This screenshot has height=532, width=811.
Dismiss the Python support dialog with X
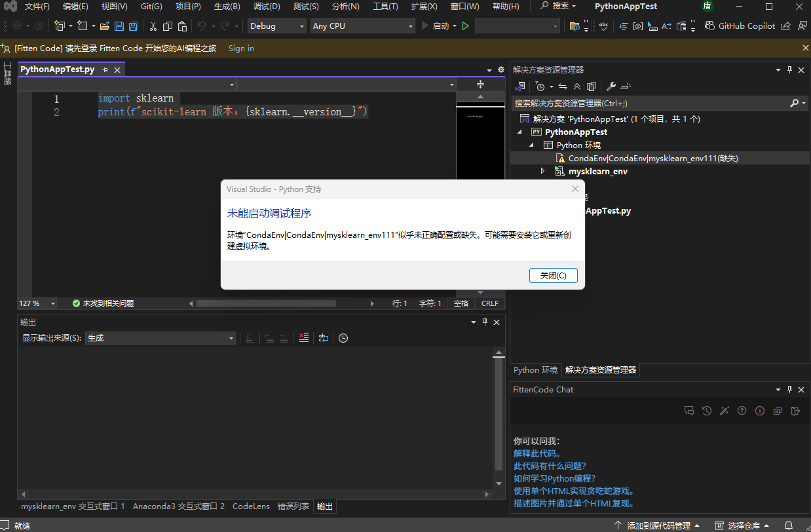pos(575,189)
